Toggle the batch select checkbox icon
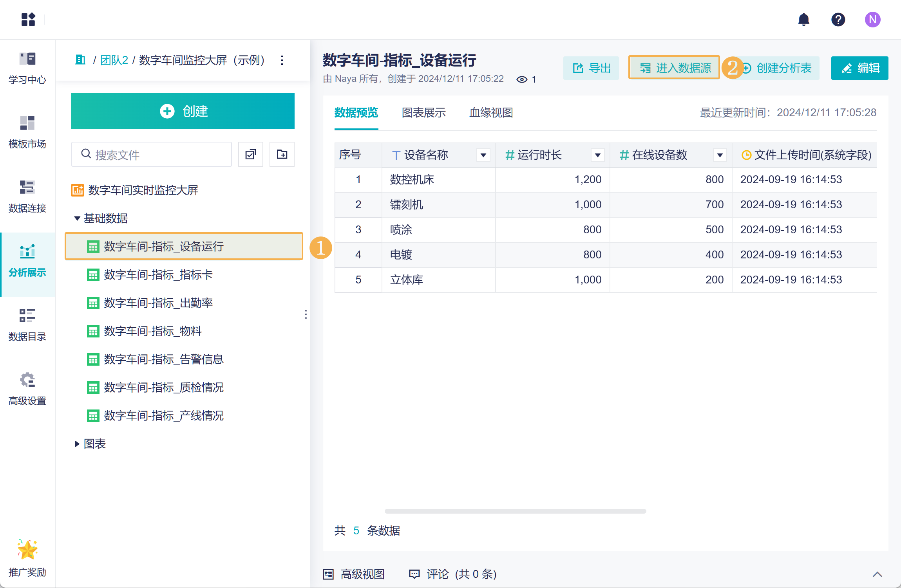This screenshot has width=901, height=588. click(250, 155)
